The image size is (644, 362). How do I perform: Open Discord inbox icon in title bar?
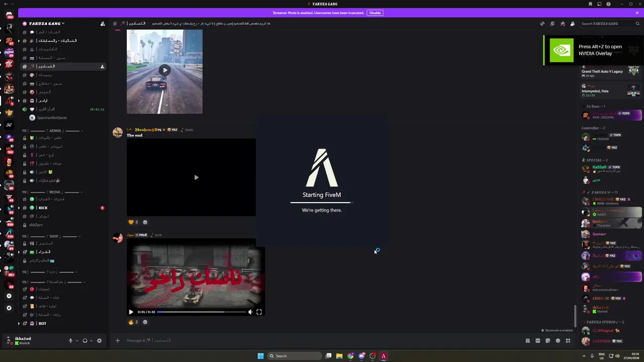click(x=599, y=4)
